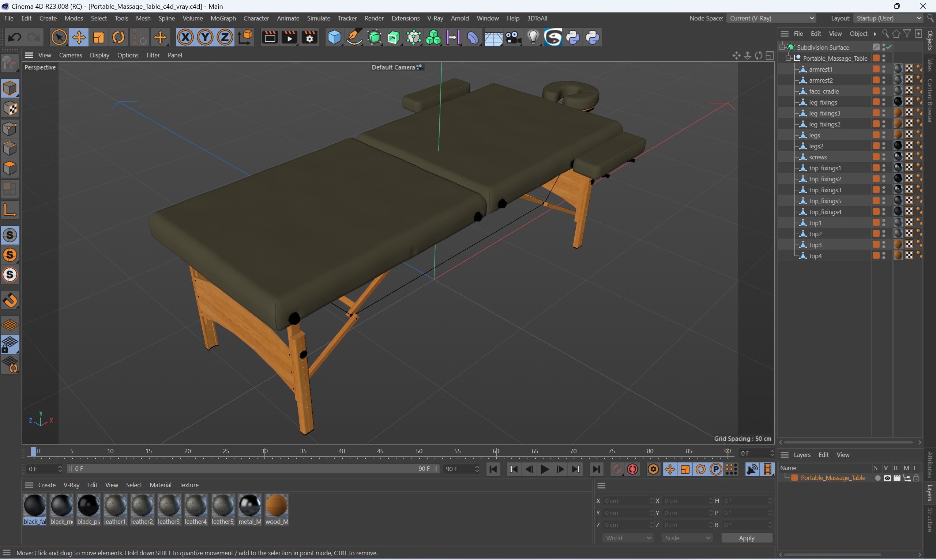Click the Play animation button
Screen dimensions: 936x560
pos(545,469)
